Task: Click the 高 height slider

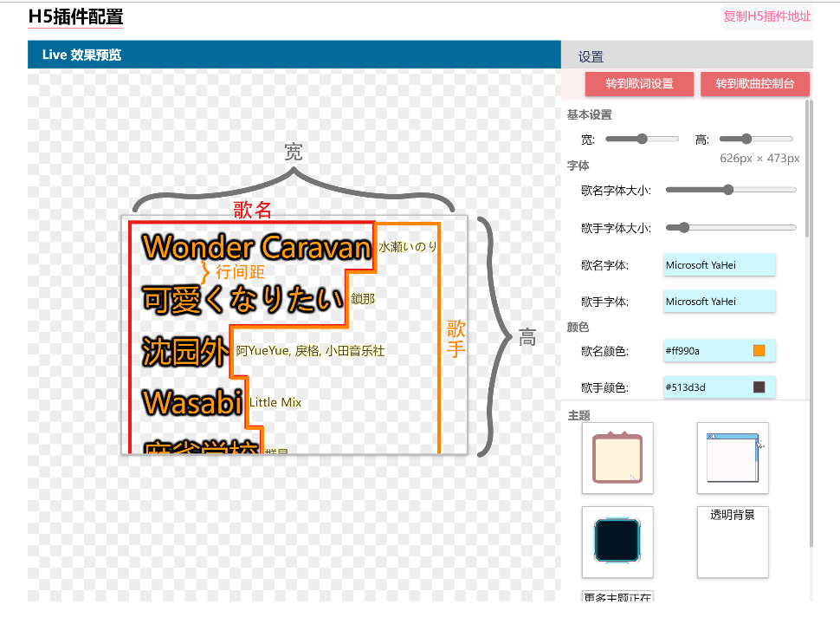Action: (x=756, y=139)
